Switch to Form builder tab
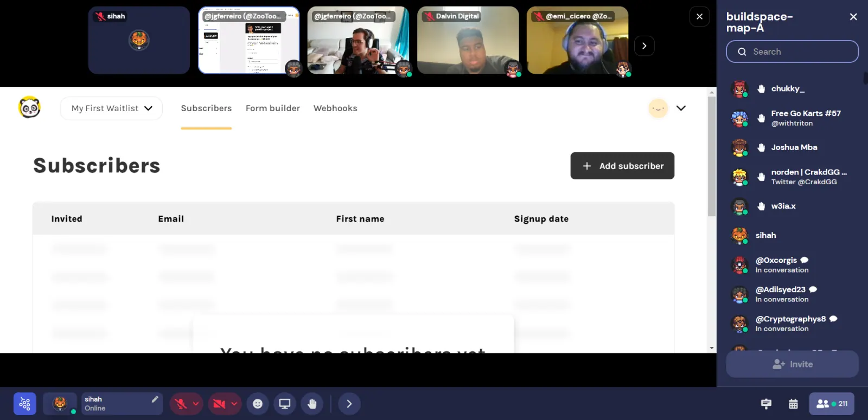The height and width of the screenshot is (420, 868). pos(273,108)
